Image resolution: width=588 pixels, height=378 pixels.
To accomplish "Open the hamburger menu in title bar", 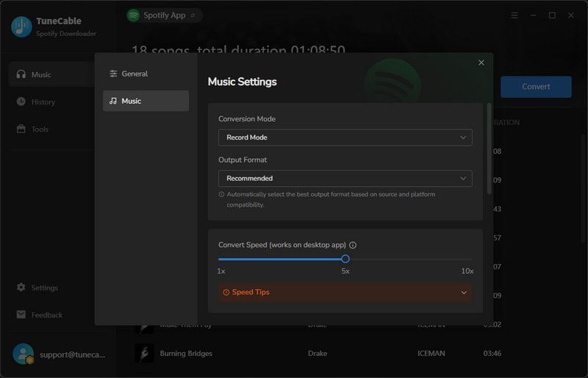I will click(514, 15).
